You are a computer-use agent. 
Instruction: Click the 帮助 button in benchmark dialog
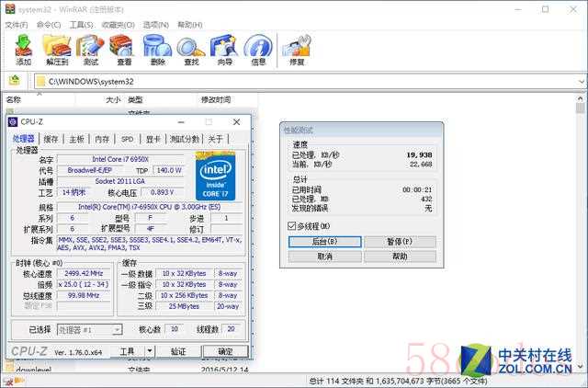[x=400, y=257]
